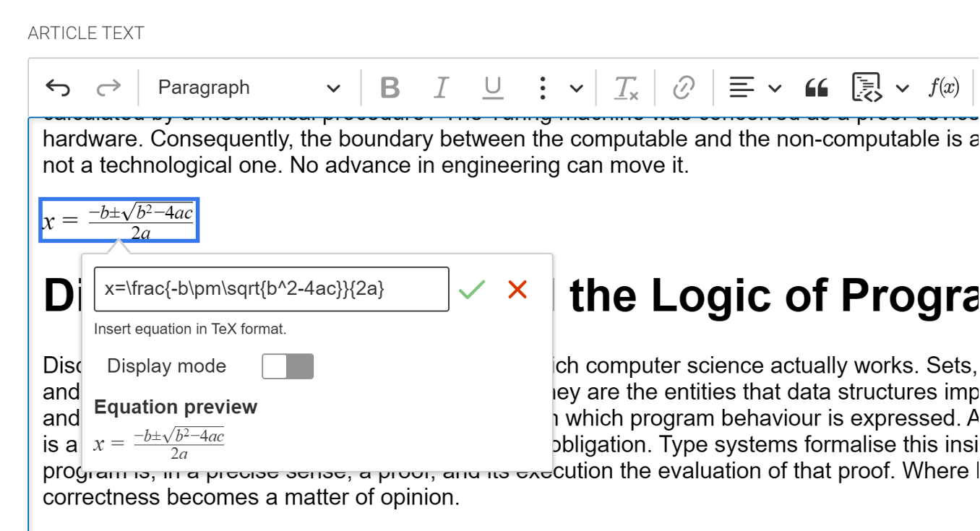The height and width of the screenshot is (531, 980).
Task: Click the sentence 'No advance in engineering can move it.'
Action: (489, 165)
